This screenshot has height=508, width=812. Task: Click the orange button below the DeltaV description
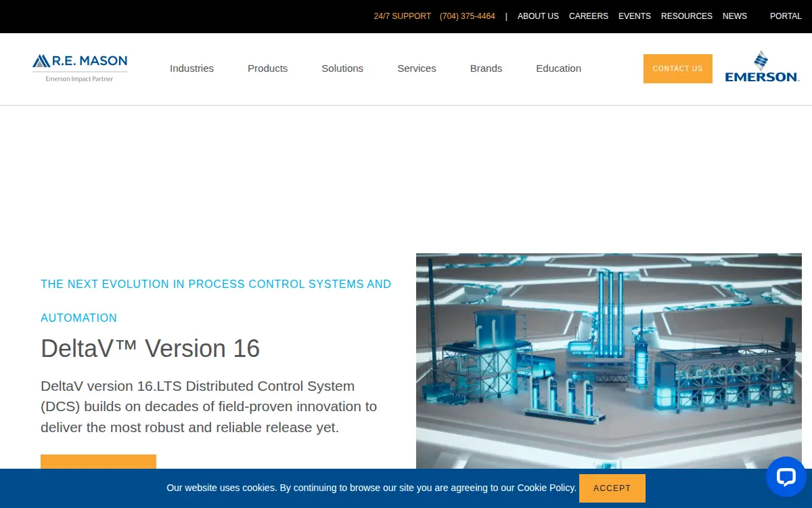pyautogui.click(x=98, y=461)
